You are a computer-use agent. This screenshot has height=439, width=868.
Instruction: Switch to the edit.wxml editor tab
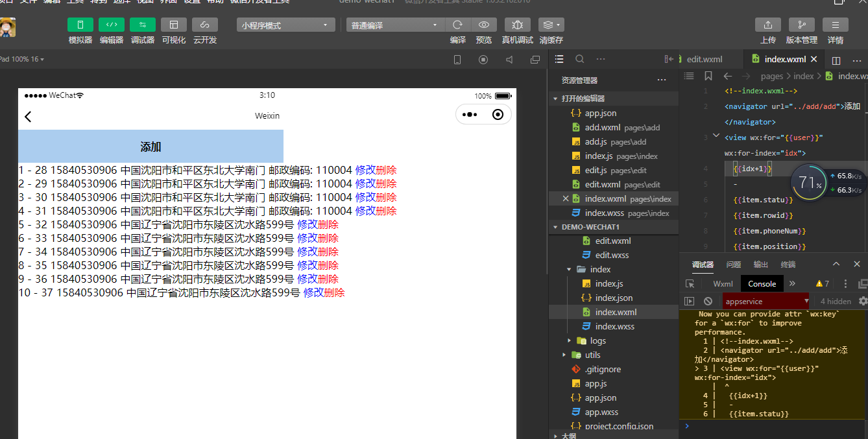click(x=704, y=59)
